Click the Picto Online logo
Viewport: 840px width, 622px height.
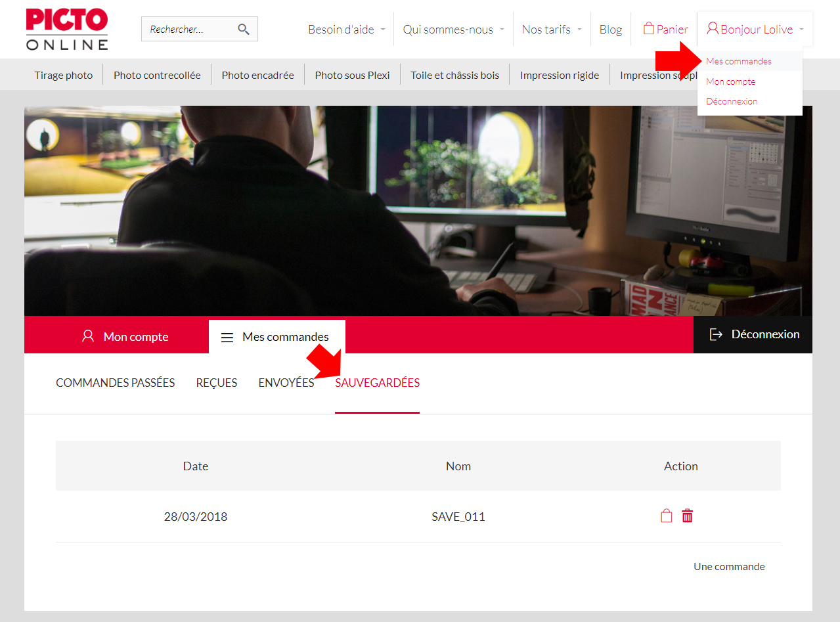click(x=67, y=30)
